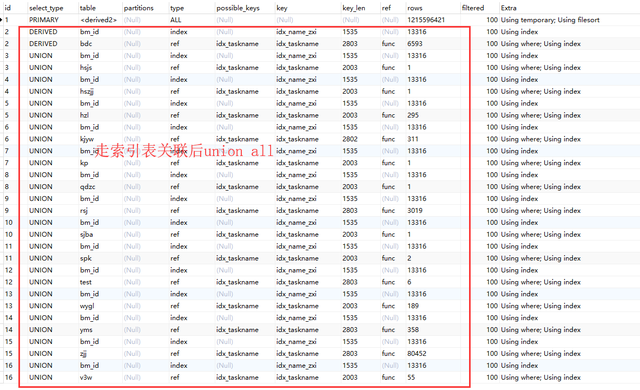The image size is (640, 390).
Task: Click the 'rows' column header
Action: 415,8
